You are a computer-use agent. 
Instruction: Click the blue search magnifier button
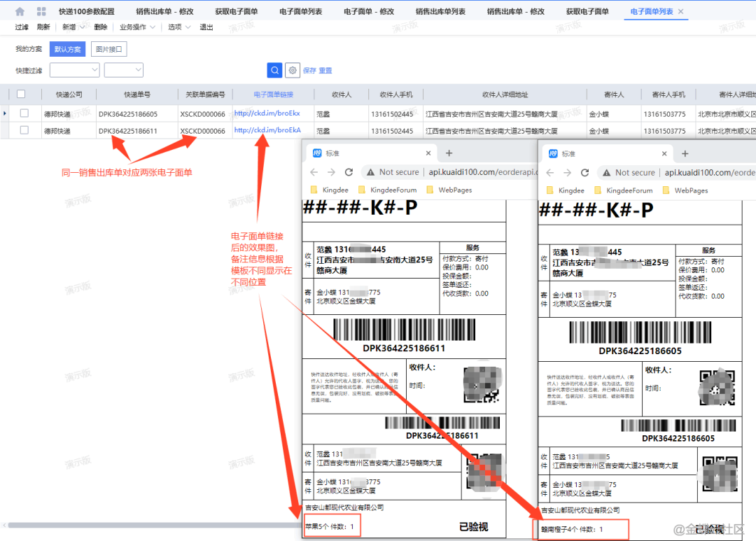tap(274, 70)
